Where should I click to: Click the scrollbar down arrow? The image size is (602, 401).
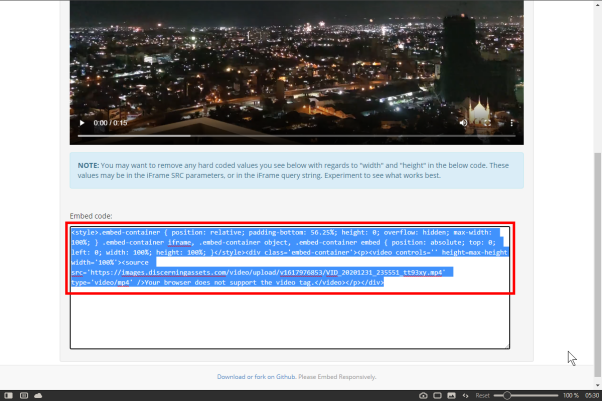(597, 385)
